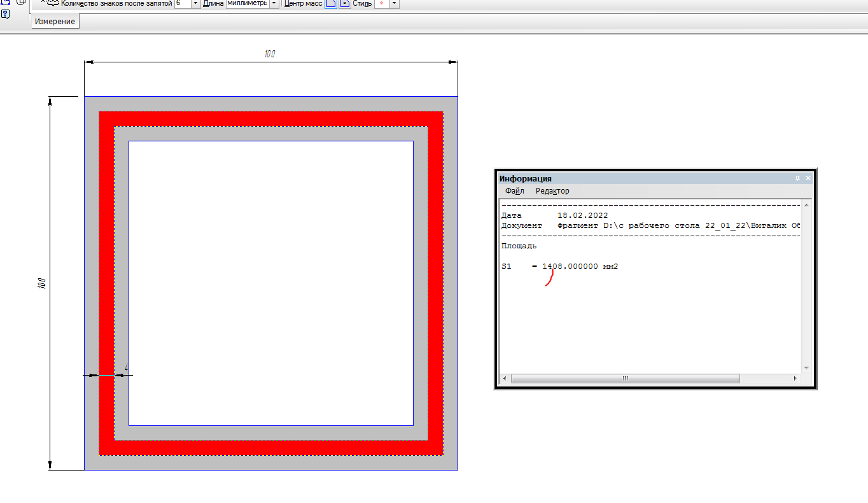Click the horizontal scrollbar thumb in Информация

point(625,378)
